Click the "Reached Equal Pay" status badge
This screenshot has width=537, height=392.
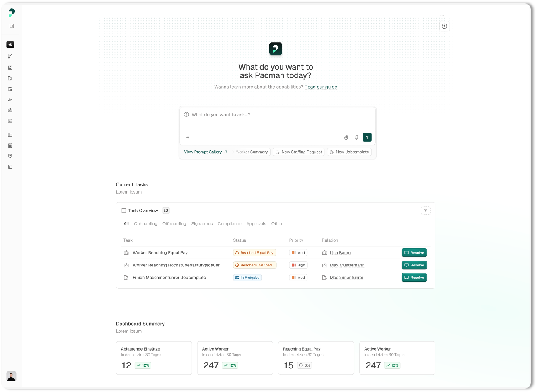(x=254, y=253)
